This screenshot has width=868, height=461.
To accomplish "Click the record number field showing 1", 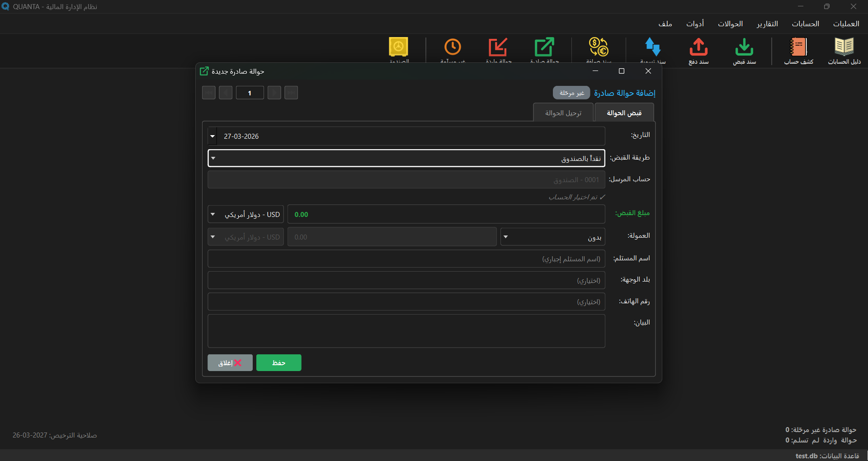I will tap(250, 93).
